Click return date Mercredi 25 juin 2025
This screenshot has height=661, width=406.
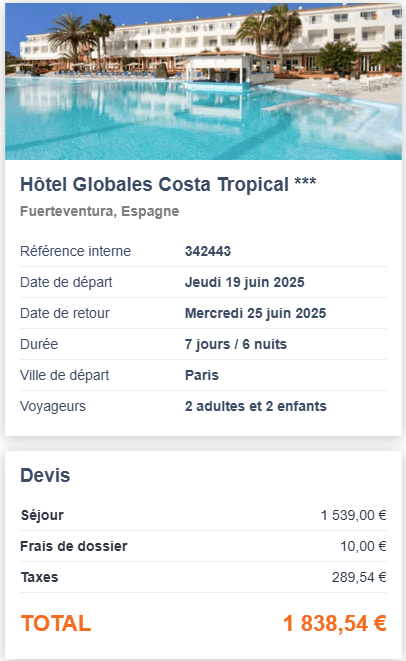(255, 313)
